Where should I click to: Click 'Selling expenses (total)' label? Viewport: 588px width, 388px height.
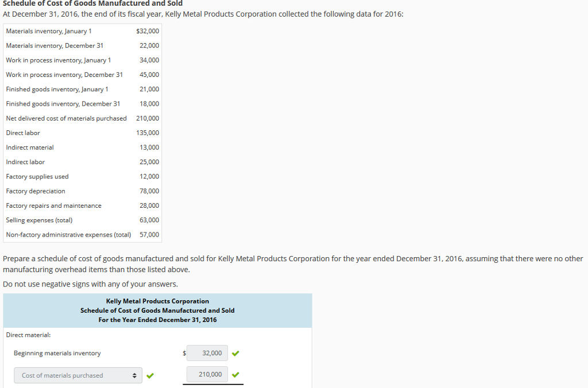click(x=40, y=220)
